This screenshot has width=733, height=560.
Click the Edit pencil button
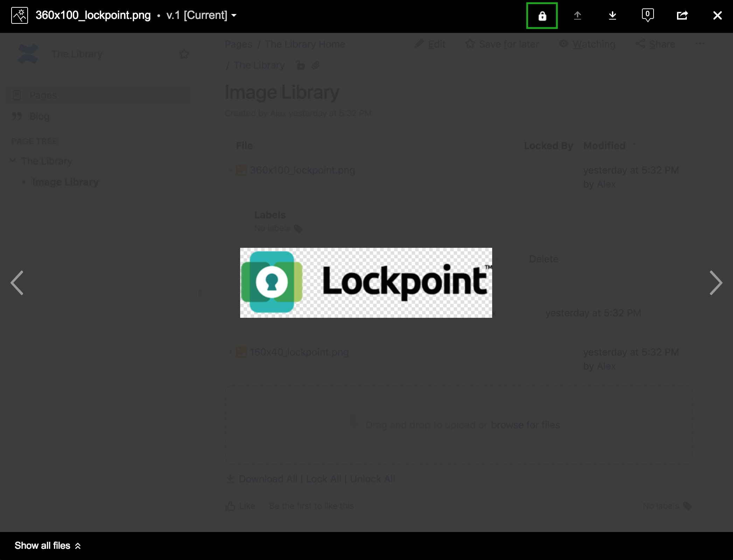tap(430, 44)
